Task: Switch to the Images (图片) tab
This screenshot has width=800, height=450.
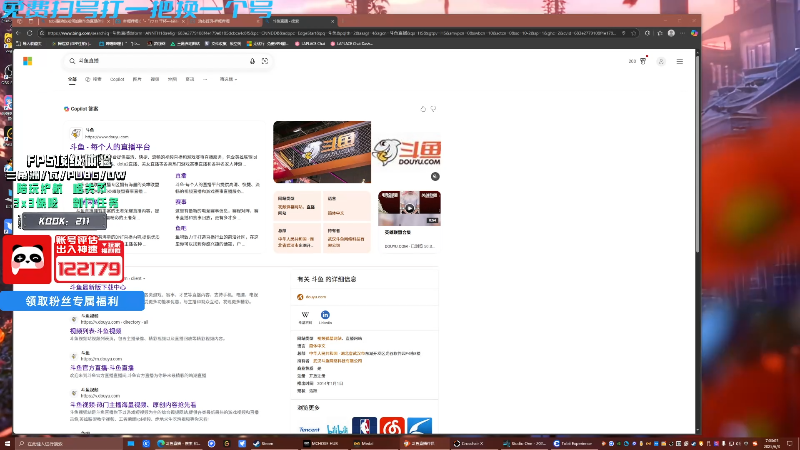Action: point(137,79)
